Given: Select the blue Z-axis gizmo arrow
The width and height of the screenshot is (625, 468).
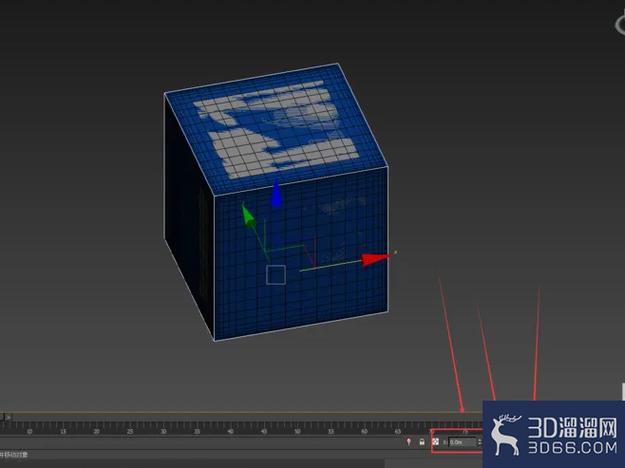Looking at the screenshot, I should (276, 194).
